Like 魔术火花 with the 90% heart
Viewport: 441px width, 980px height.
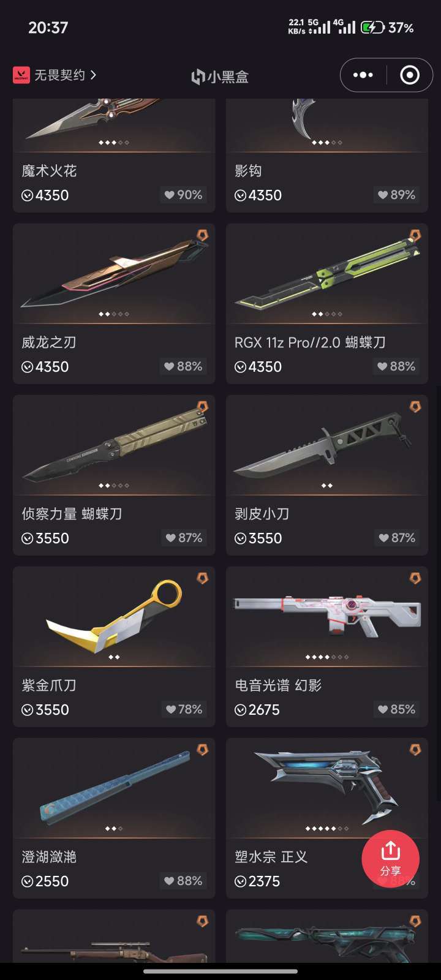pos(183,195)
